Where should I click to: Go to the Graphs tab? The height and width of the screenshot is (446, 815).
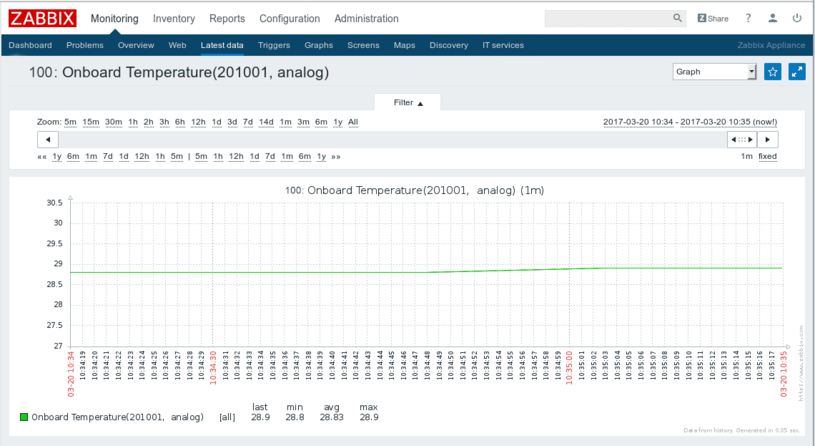click(319, 45)
